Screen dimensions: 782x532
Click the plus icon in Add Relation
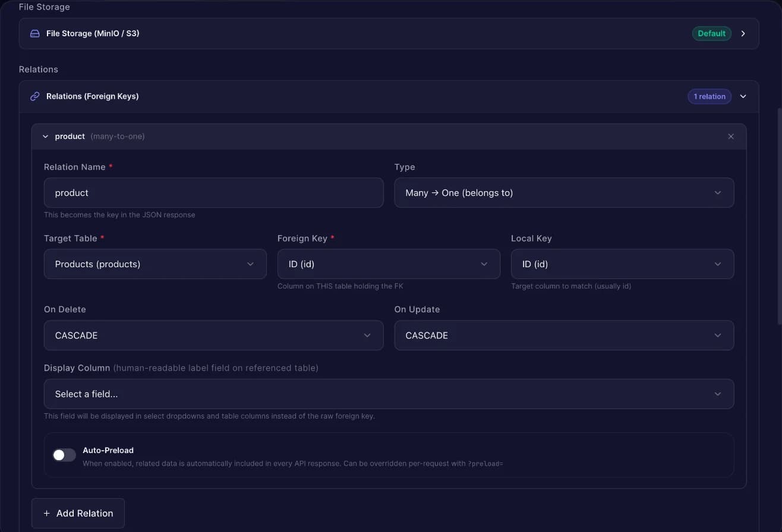click(x=47, y=514)
